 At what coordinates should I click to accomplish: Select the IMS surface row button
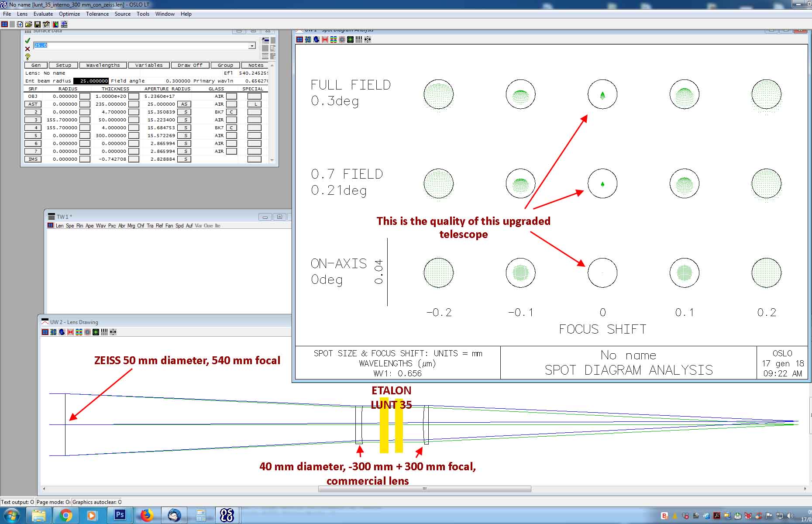click(33, 159)
